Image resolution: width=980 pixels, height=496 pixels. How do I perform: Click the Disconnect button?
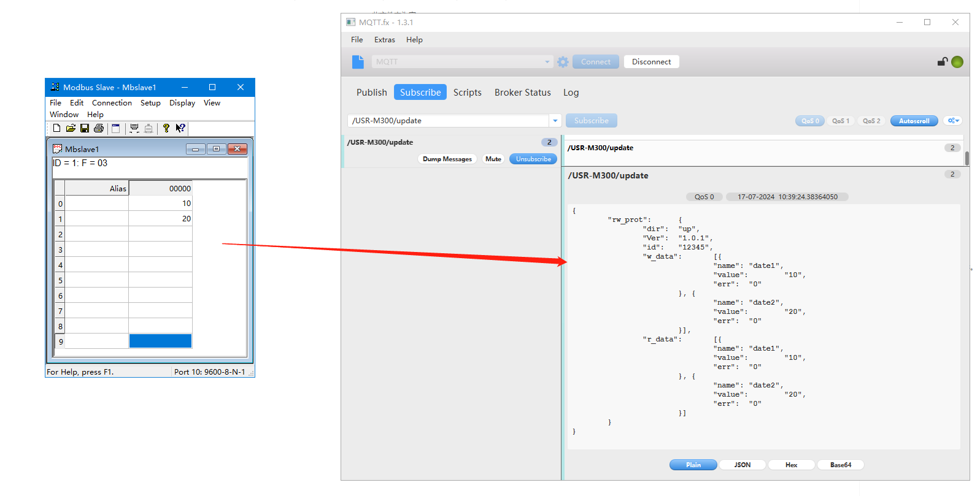click(651, 62)
